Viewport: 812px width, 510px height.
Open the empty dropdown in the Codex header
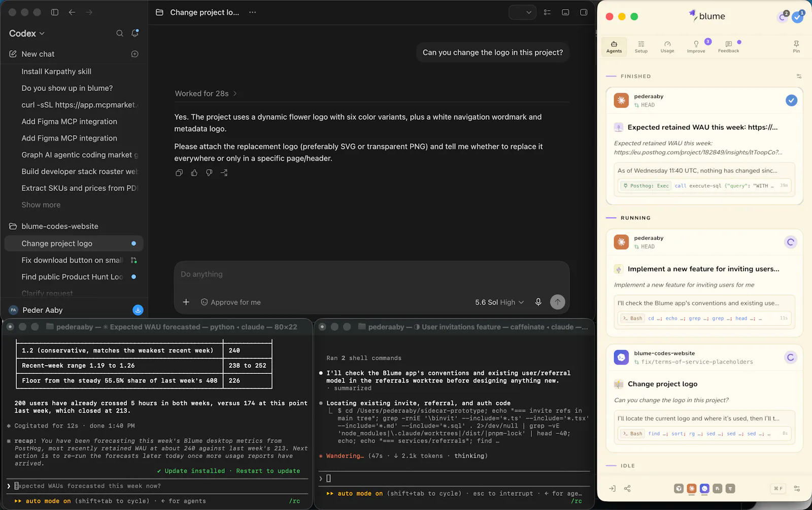click(523, 12)
